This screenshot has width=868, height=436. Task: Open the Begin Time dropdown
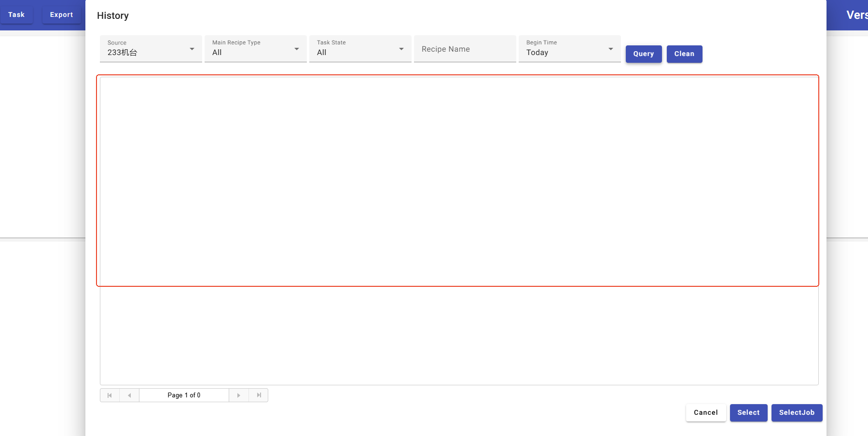570,49
